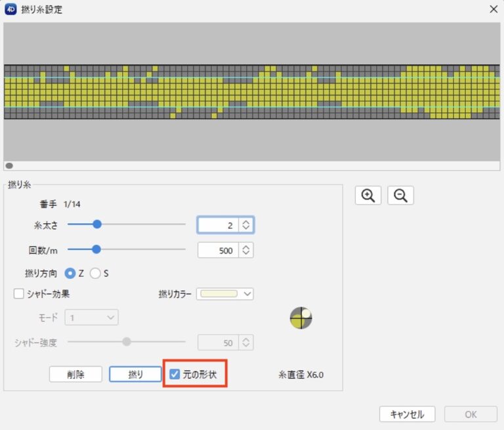The height and width of the screenshot is (430, 504).
Task: Zoom out of the yarn preview
Action: pos(400,195)
